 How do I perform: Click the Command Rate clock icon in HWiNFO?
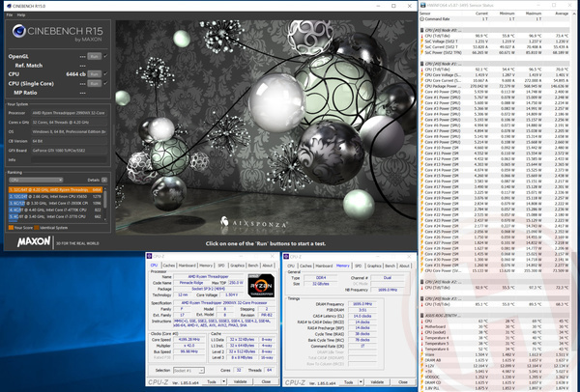tap(422, 19)
